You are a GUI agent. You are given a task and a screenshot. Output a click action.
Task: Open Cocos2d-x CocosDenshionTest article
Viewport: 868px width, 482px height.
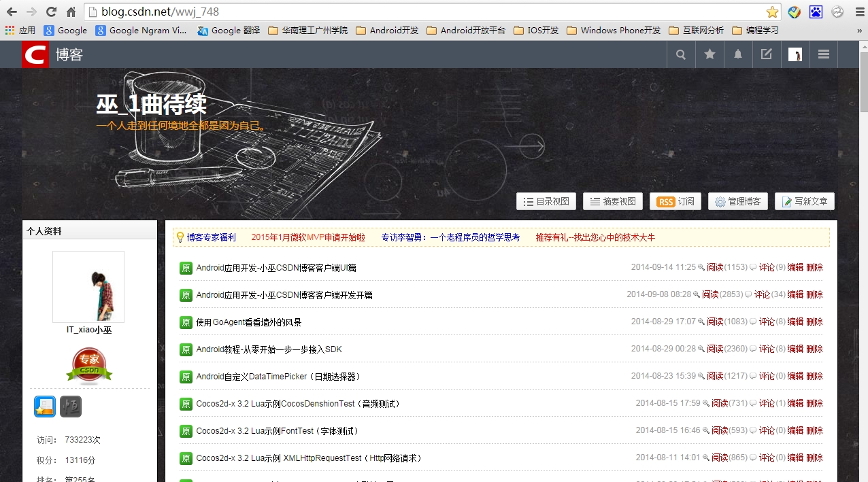coord(298,404)
